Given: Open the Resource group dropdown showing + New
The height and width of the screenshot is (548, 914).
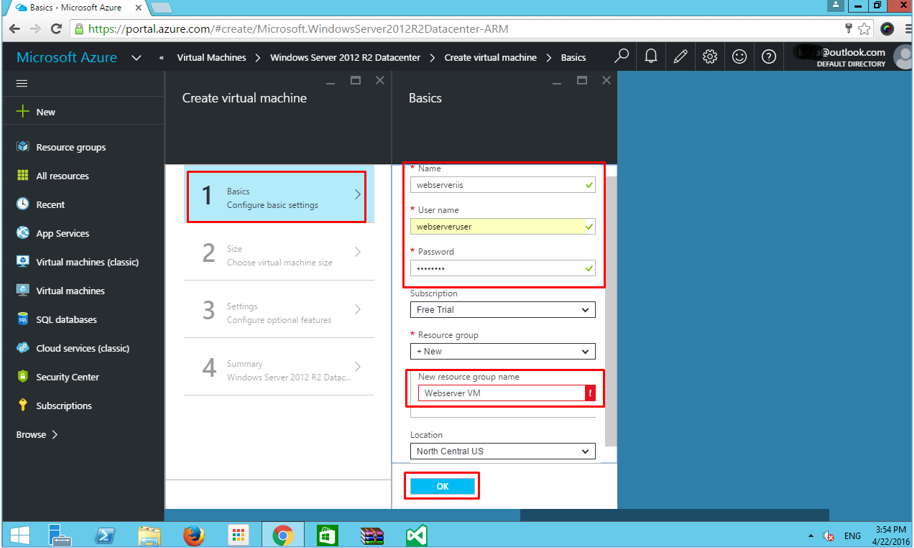Looking at the screenshot, I should (x=502, y=352).
